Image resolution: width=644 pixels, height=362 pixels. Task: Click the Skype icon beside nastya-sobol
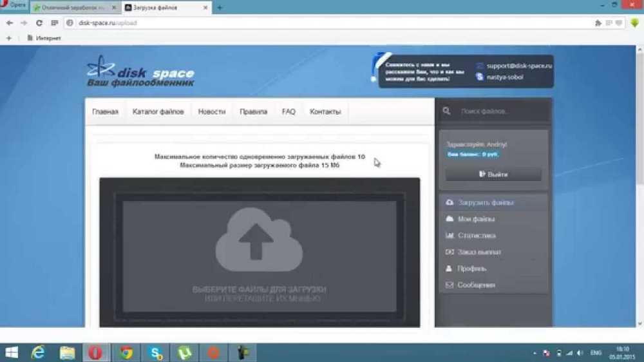pyautogui.click(x=480, y=77)
